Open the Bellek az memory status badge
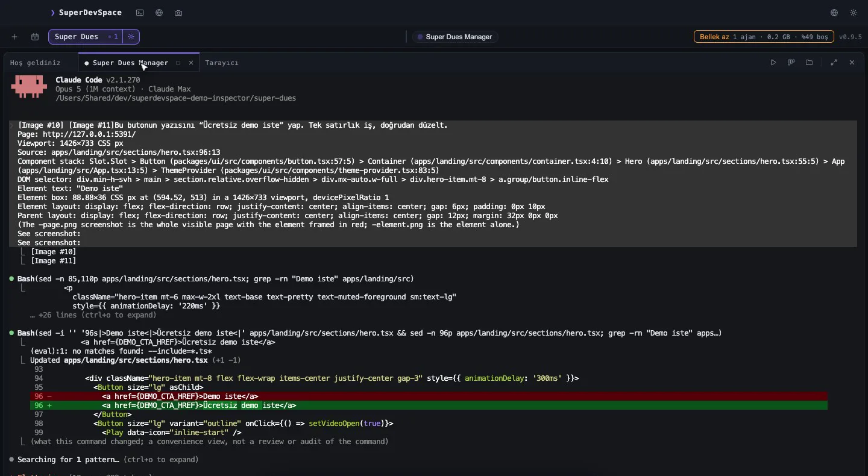Image resolution: width=868 pixels, height=476 pixels. [764, 37]
